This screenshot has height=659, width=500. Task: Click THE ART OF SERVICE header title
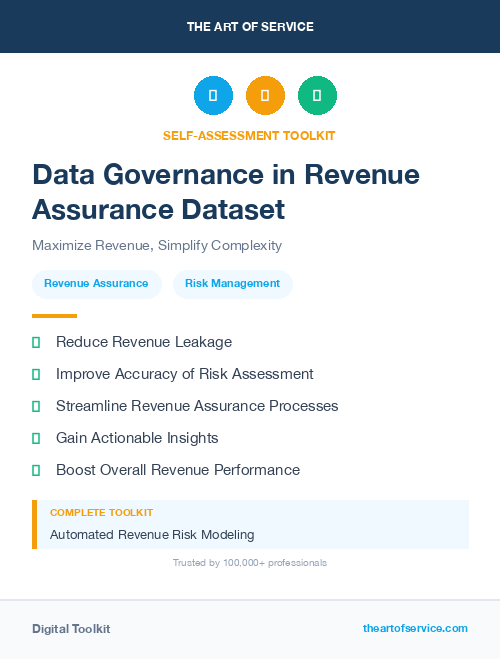pyautogui.click(x=250, y=27)
